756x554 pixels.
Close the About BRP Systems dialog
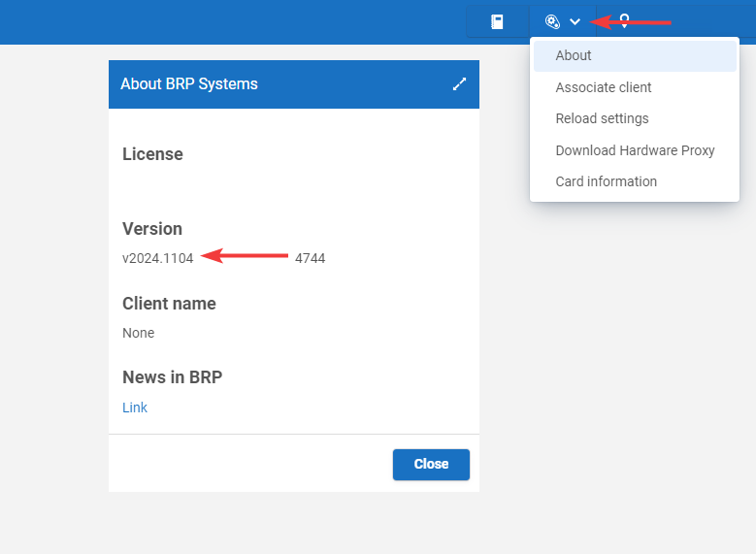(x=431, y=465)
